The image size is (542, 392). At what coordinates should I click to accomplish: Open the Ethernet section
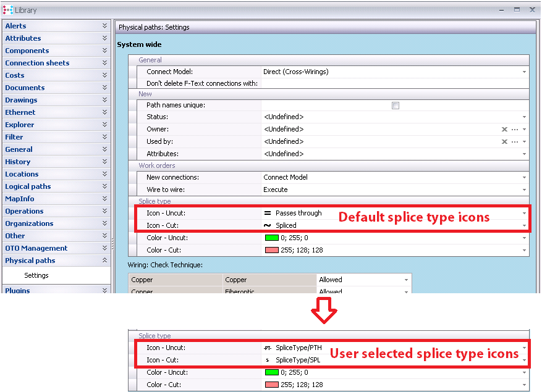[x=56, y=112]
